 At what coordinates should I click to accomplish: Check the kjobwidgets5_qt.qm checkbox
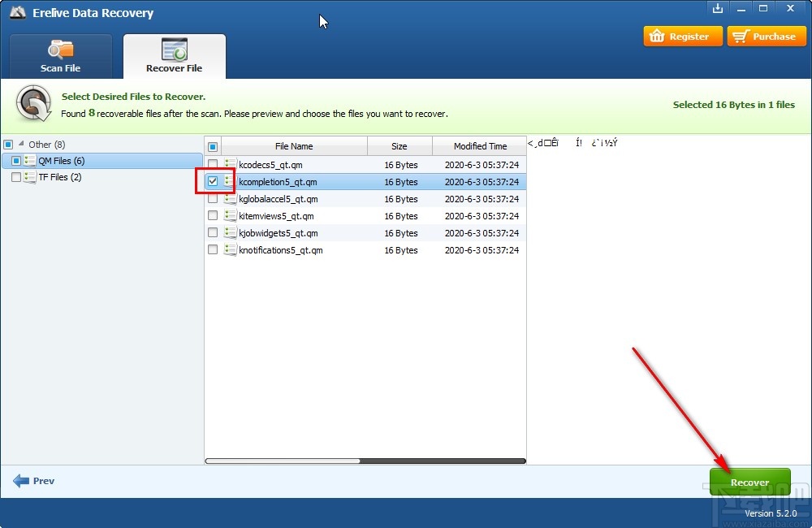point(212,232)
